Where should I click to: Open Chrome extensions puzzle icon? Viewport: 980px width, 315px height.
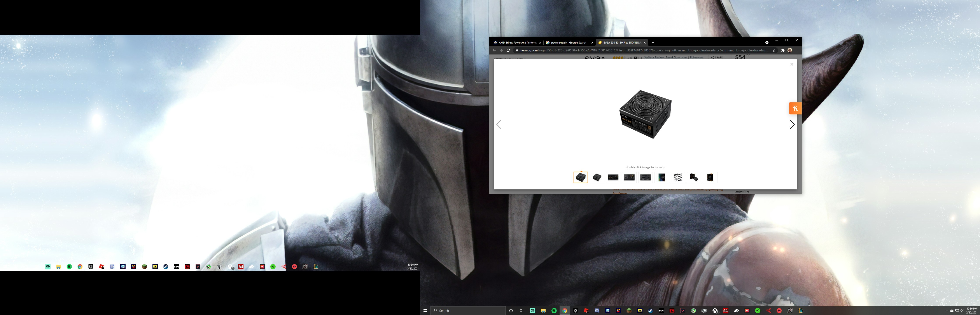[782, 50]
